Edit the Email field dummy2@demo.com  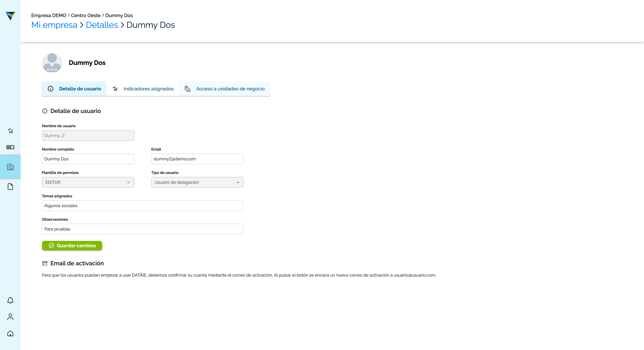(197, 159)
